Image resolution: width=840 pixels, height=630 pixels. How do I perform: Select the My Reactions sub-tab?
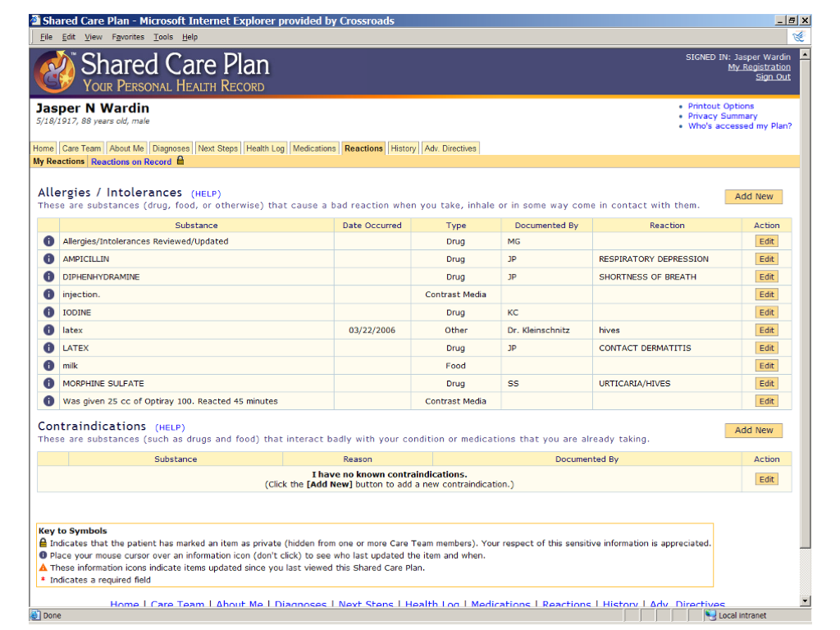[x=58, y=162]
